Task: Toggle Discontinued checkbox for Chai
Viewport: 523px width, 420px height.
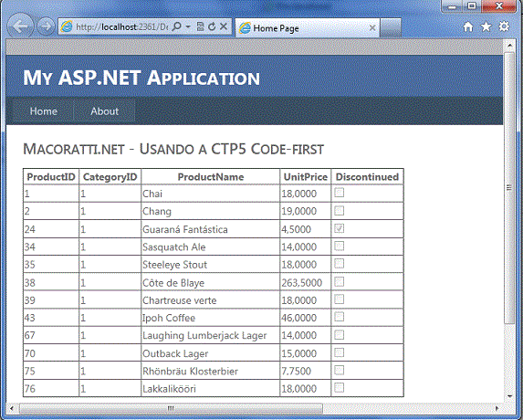Action: (340, 193)
